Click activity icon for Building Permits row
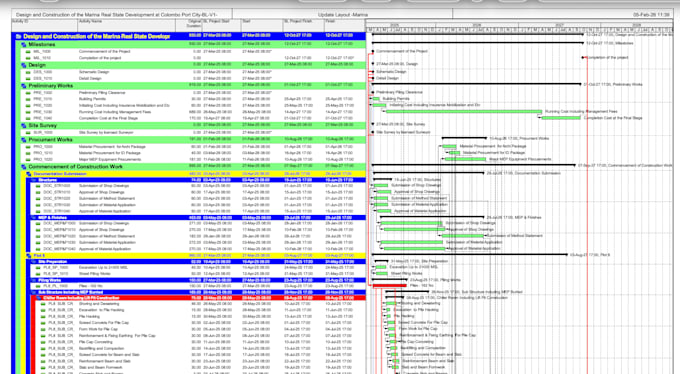Image resolution: width=680 pixels, height=374 pixels. coord(28,99)
